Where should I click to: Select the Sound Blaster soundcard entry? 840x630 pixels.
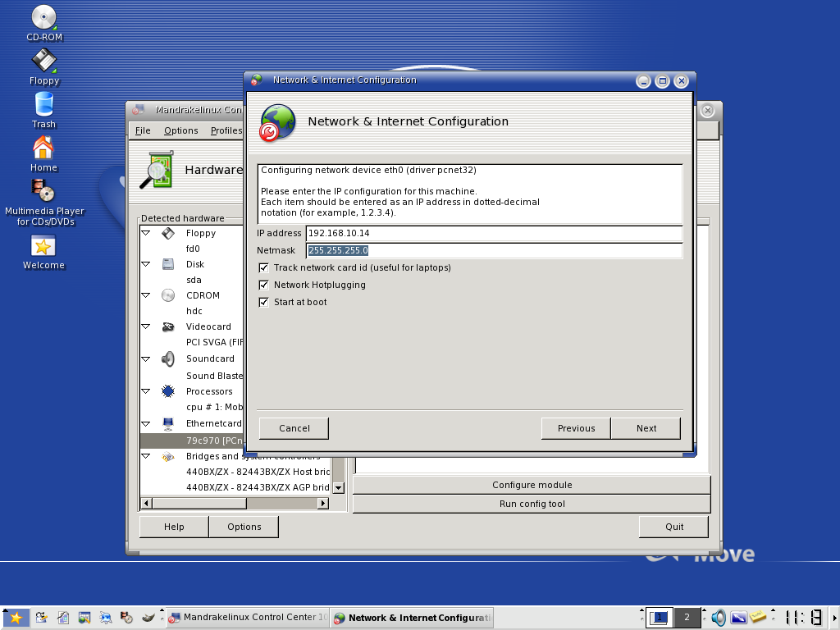point(214,376)
